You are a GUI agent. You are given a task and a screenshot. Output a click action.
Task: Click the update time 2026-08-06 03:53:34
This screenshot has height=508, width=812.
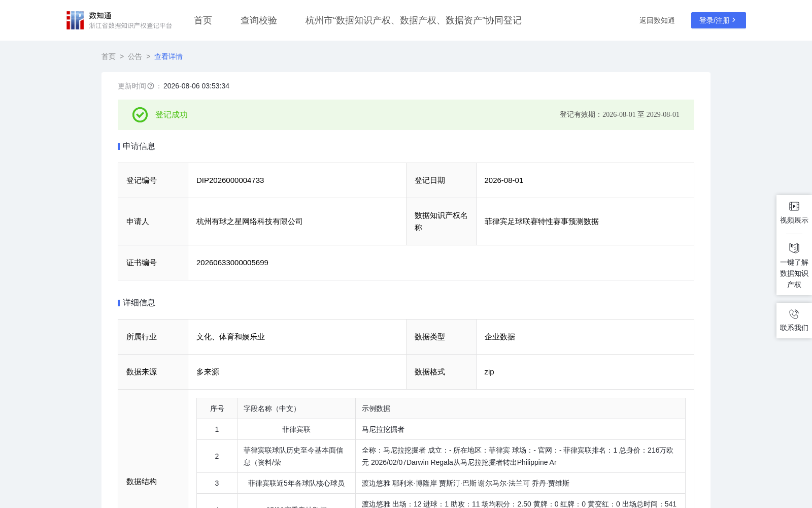(x=196, y=86)
